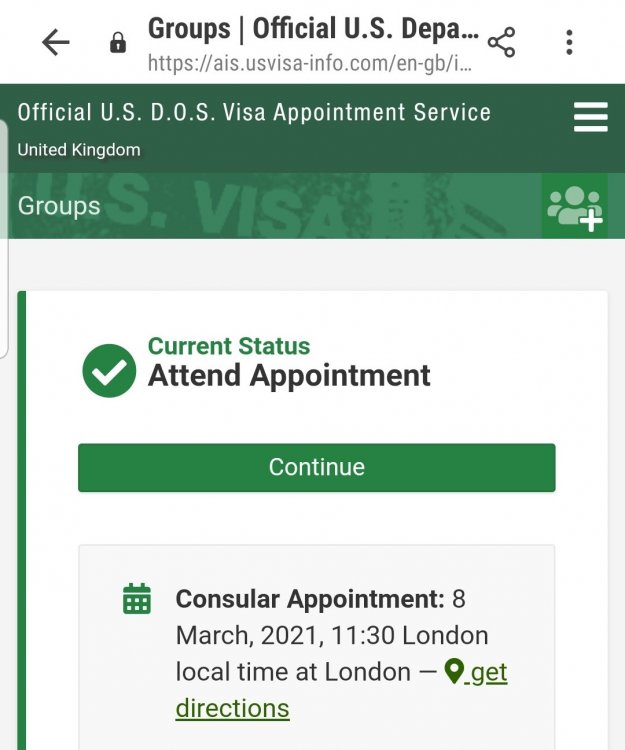This screenshot has height=750, width=625.
Task: Click the add group people icon
Action: [575, 206]
